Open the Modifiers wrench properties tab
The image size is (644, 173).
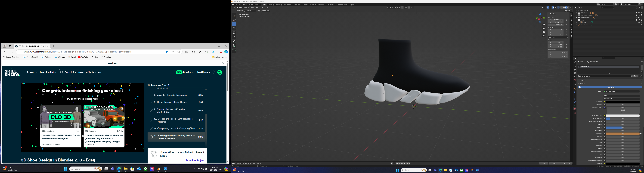[x=575, y=92]
